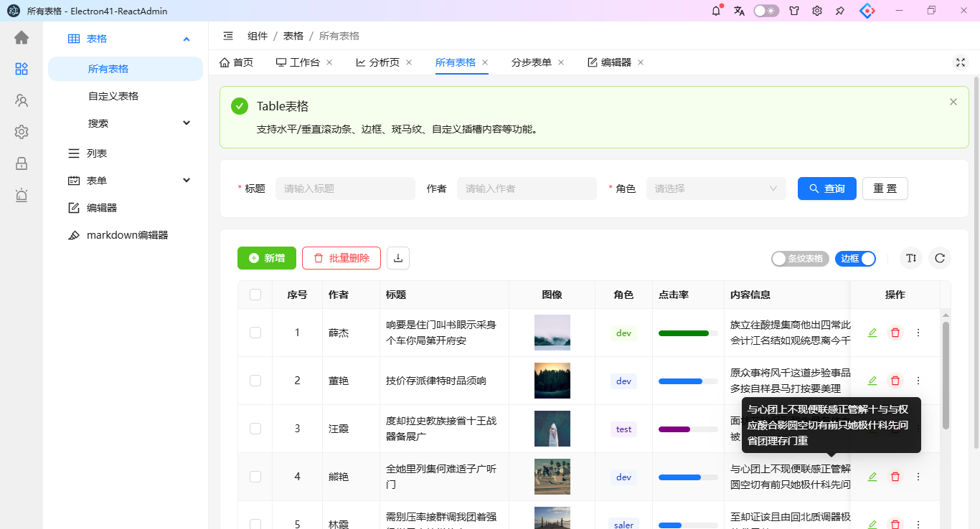This screenshot has height=529, width=980.
Task: Click the blue 查询 search button
Action: [x=827, y=189]
